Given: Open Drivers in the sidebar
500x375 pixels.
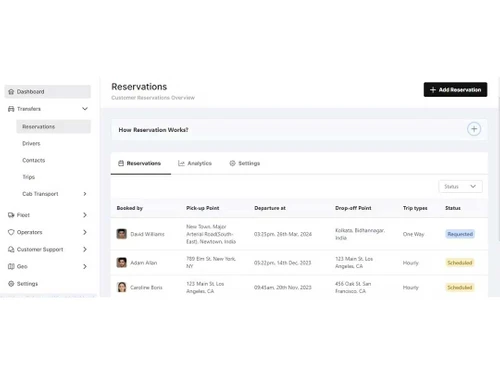Looking at the screenshot, I should point(31,144).
